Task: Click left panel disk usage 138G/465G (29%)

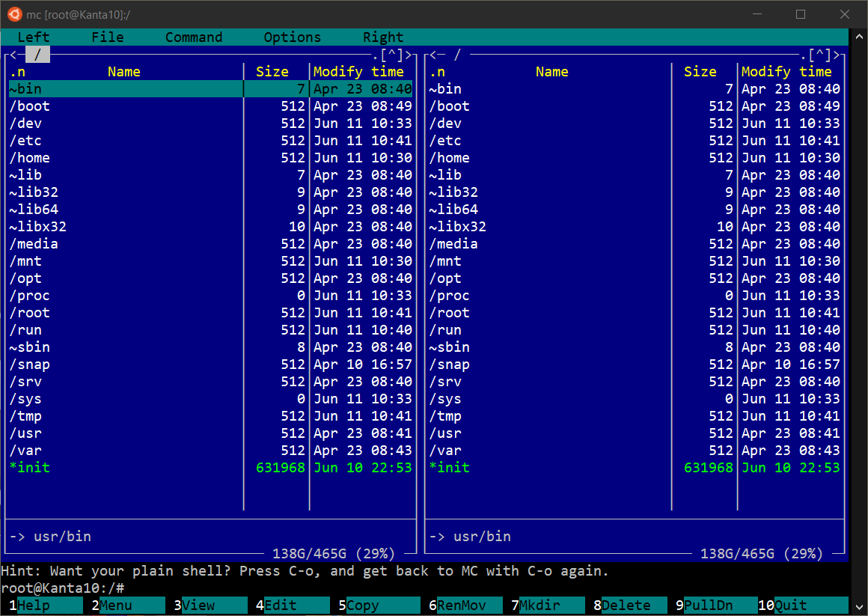Action: point(333,553)
